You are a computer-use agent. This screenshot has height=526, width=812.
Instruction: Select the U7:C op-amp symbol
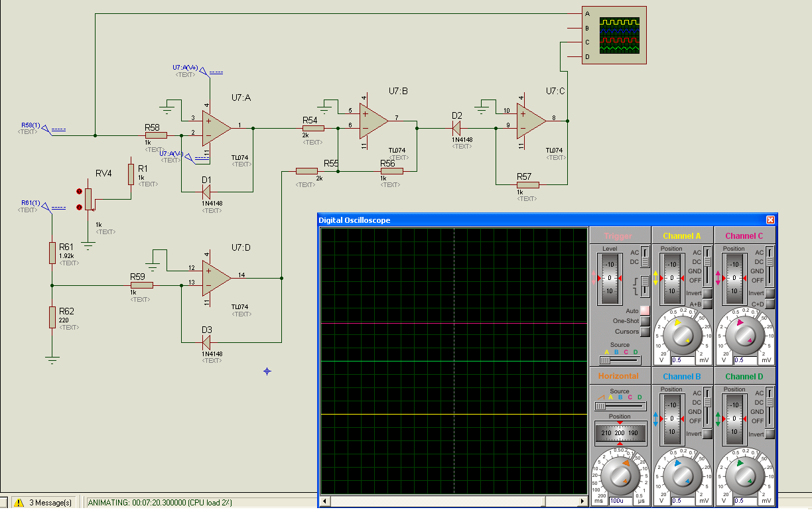click(531, 120)
